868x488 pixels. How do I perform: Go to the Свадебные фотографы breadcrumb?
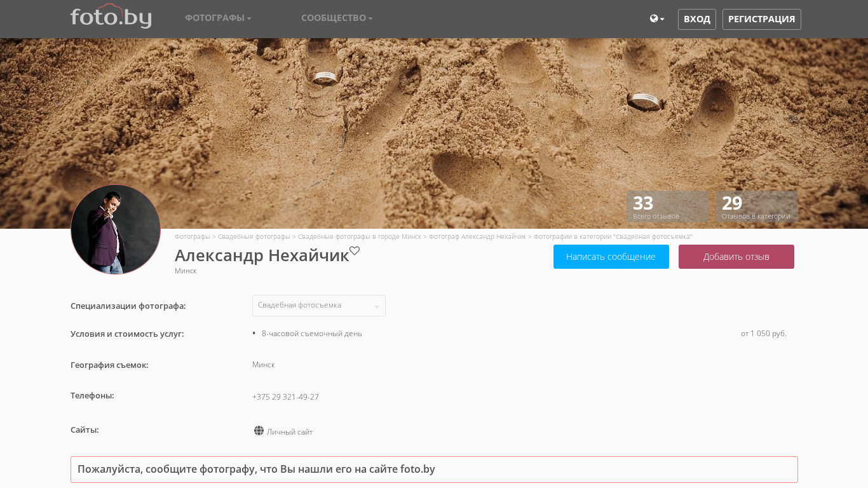[x=254, y=236]
